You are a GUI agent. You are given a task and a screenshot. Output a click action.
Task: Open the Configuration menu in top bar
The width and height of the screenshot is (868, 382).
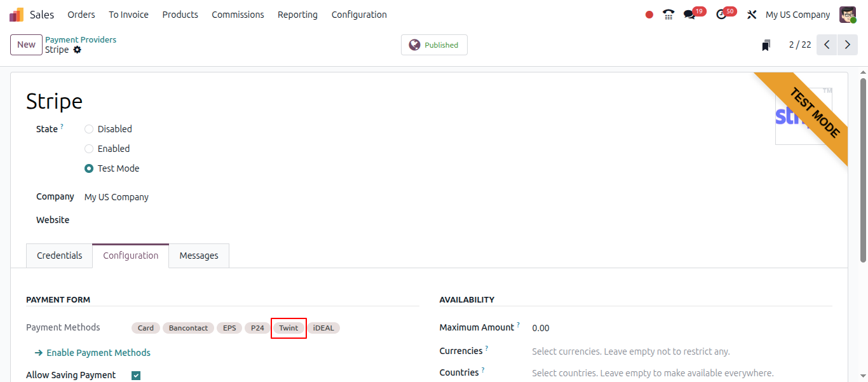click(x=359, y=15)
